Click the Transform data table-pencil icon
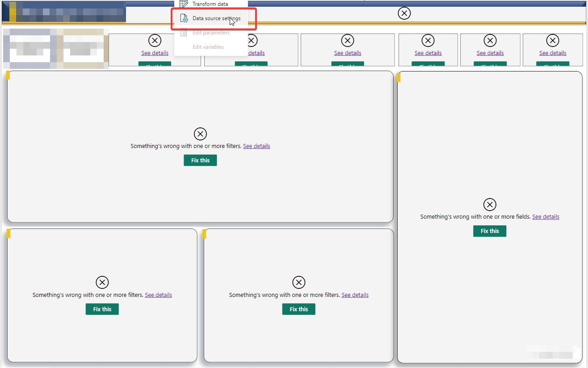The image size is (588, 368). pyautogui.click(x=184, y=4)
